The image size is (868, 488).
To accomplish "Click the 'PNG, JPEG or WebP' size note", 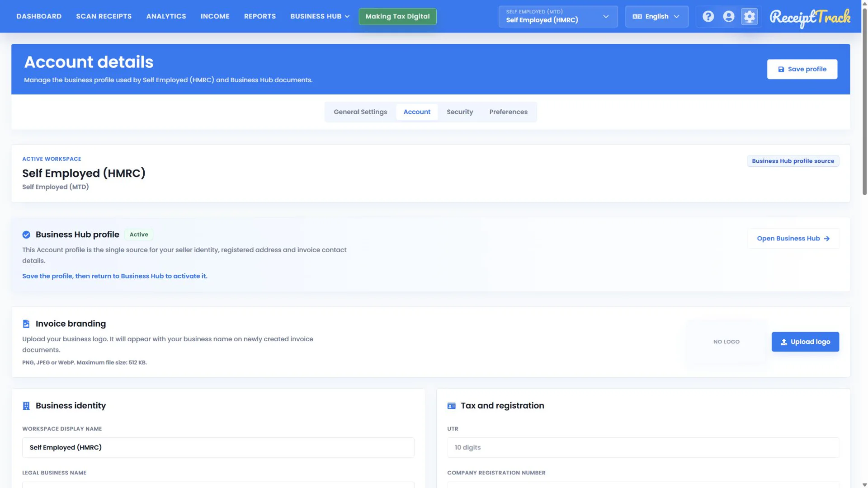I will (x=85, y=362).
